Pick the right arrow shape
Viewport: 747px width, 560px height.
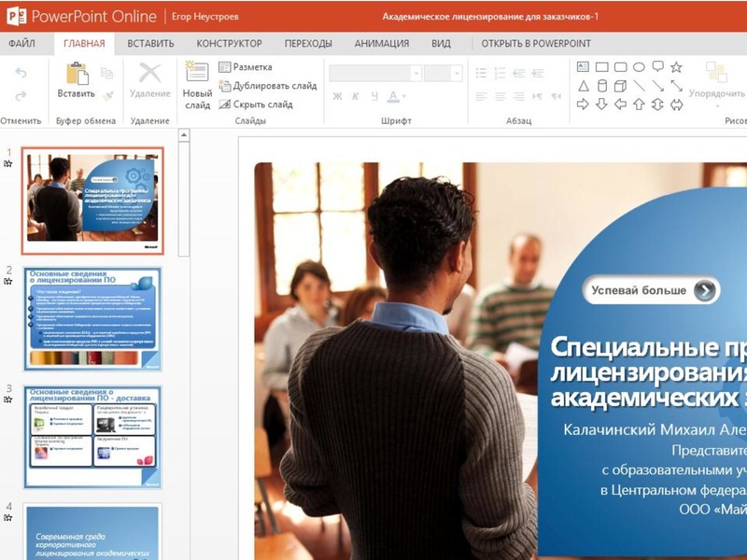coord(583,105)
